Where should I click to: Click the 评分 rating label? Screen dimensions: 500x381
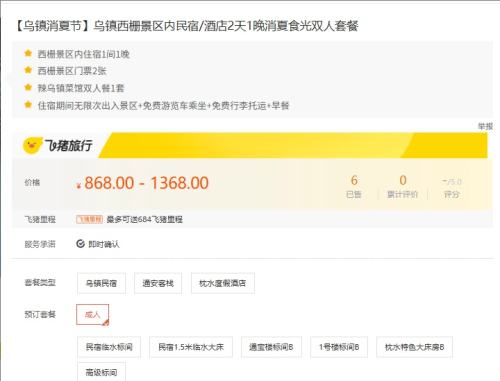pyautogui.click(x=452, y=194)
